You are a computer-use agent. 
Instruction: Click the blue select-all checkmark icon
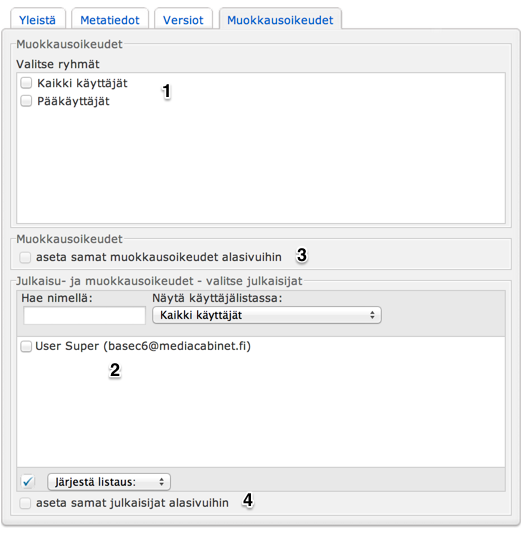(28, 481)
